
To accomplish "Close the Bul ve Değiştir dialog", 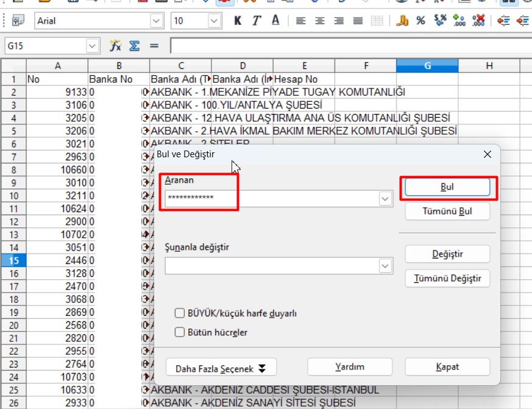I will [x=488, y=154].
